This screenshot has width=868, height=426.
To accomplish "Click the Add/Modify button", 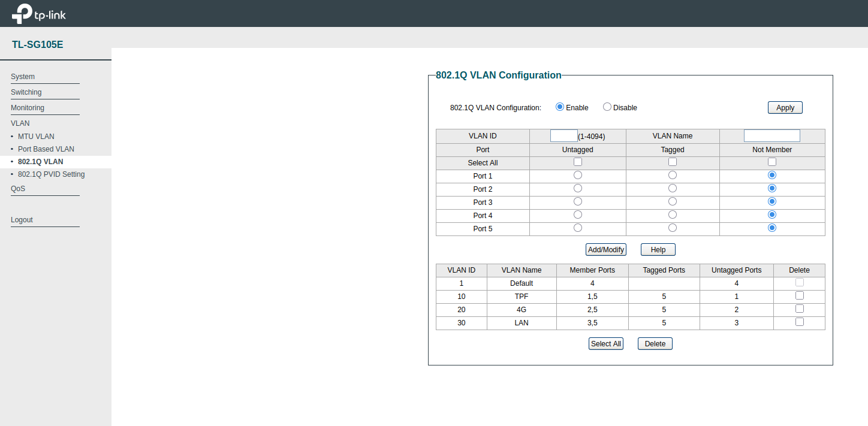I will (606, 249).
